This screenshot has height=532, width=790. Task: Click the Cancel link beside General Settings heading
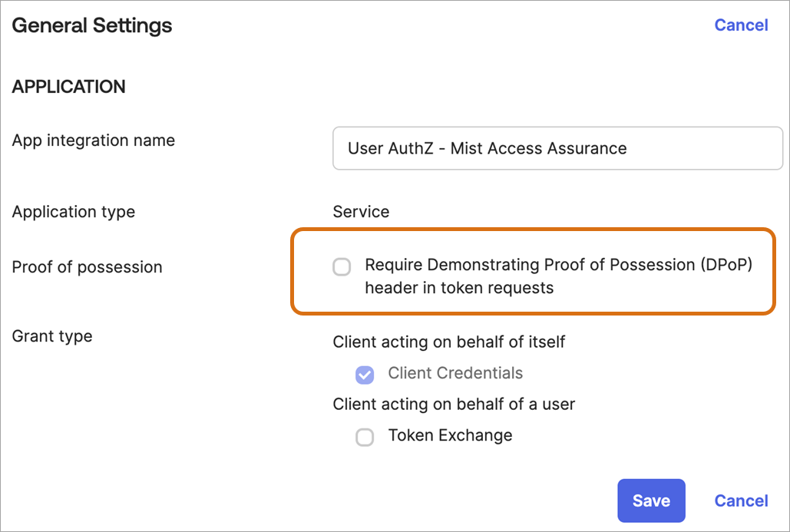click(741, 25)
